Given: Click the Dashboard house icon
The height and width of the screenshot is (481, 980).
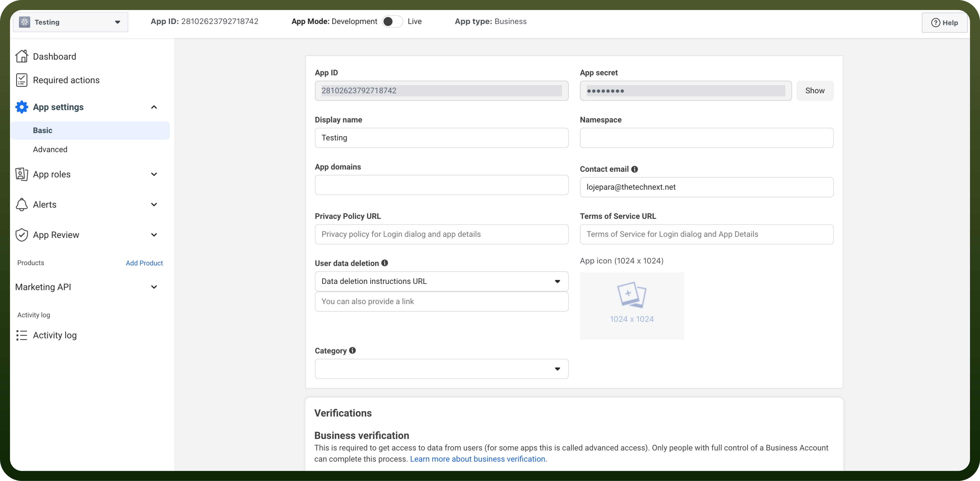Looking at the screenshot, I should pos(22,56).
